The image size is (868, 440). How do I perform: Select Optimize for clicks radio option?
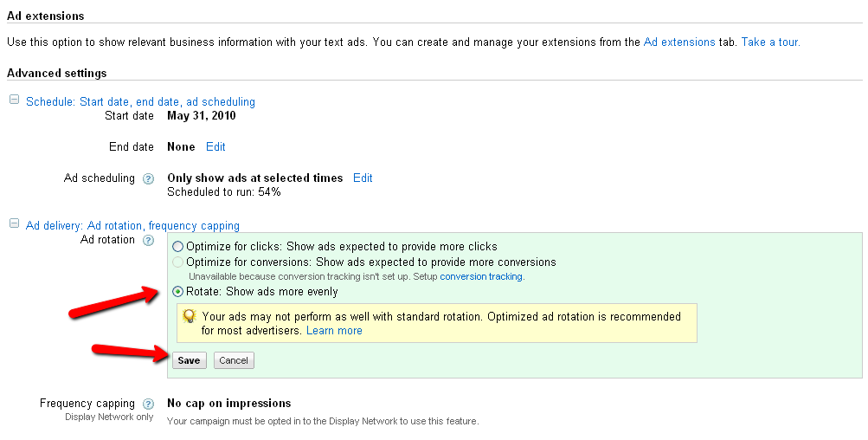coord(178,247)
